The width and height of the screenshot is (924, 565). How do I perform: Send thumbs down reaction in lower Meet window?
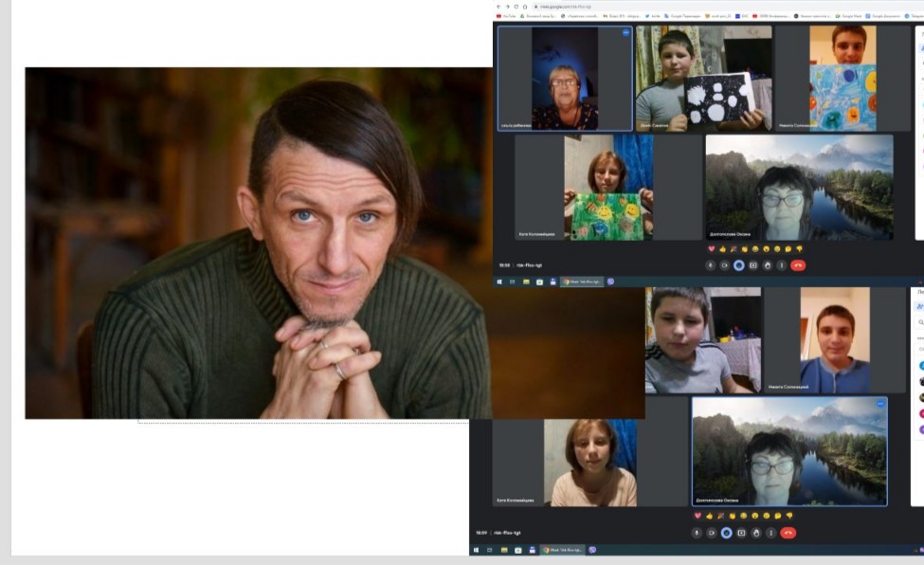pyautogui.click(x=789, y=516)
